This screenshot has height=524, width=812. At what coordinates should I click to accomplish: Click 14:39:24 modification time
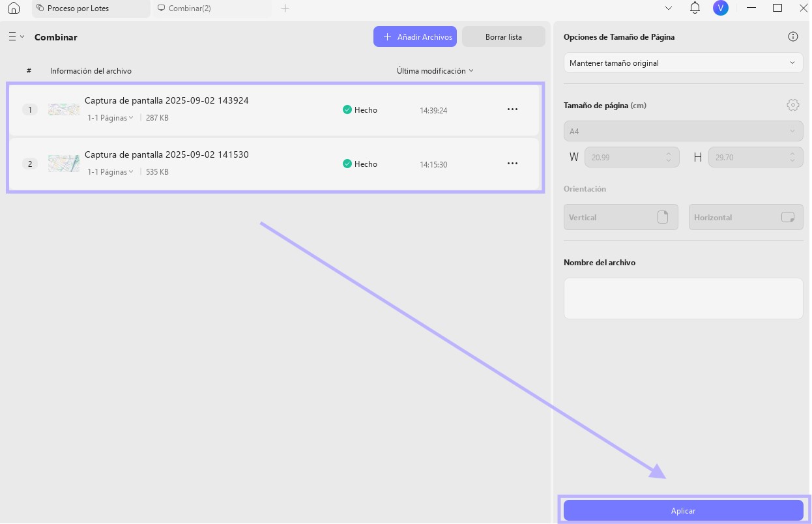coord(433,111)
